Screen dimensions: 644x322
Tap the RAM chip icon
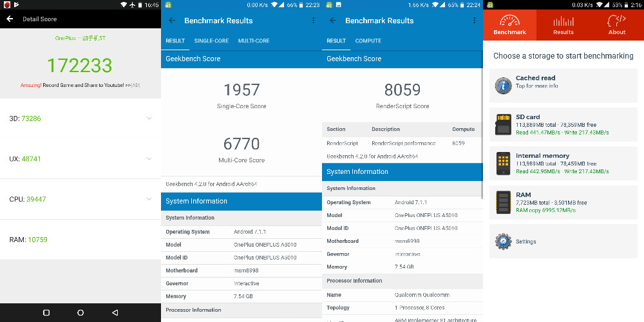tap(504, 202)
